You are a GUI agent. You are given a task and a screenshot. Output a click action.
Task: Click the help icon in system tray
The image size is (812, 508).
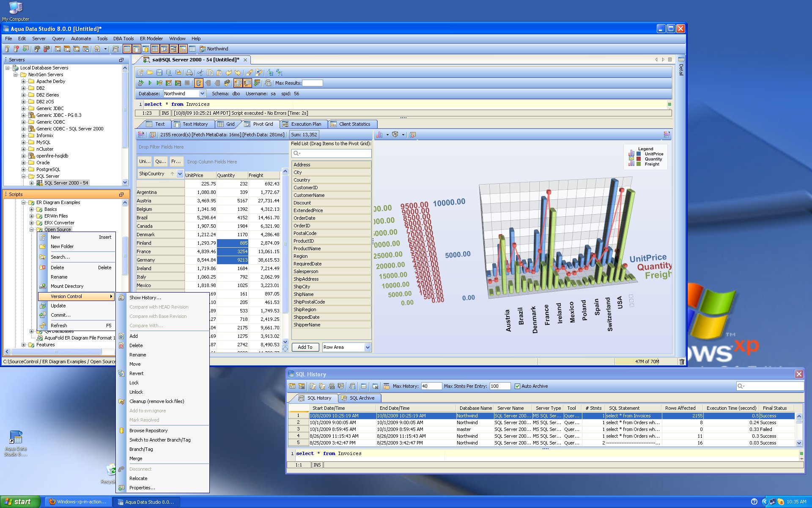[x=754, y=502]
